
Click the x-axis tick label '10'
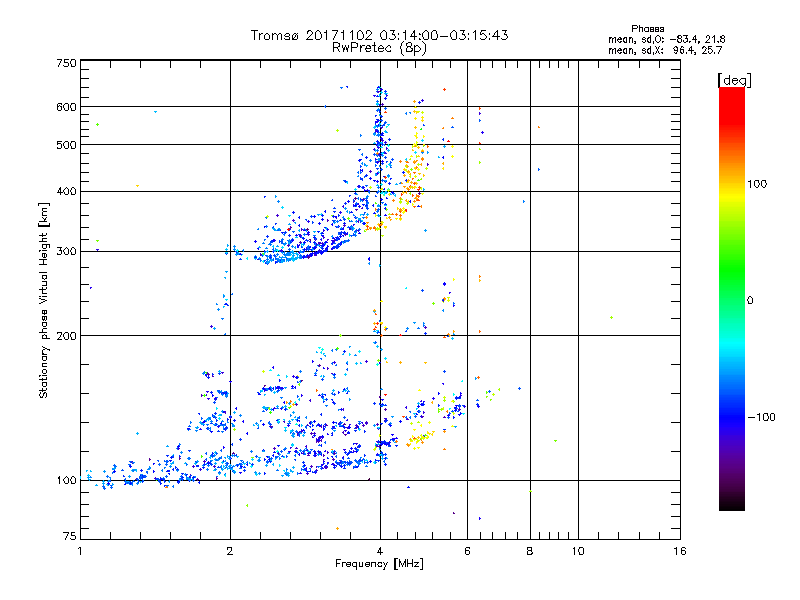click(578, 551)
